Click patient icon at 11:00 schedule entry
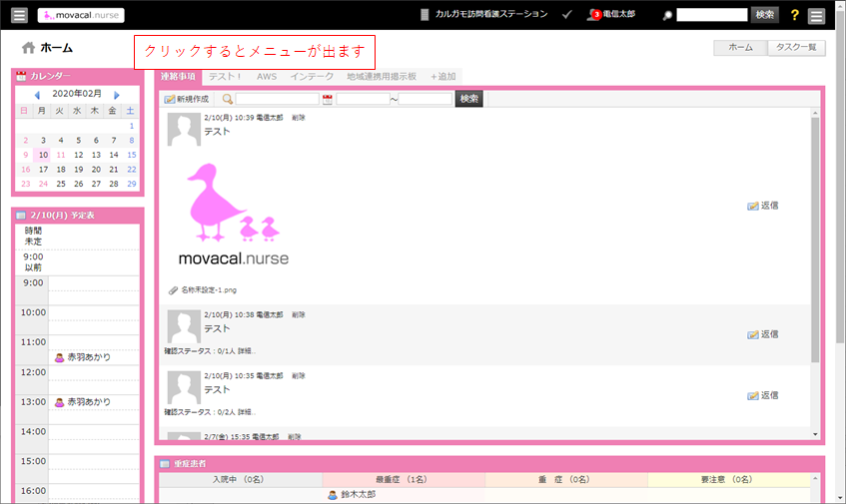The image size is (846, 504). 59,357
